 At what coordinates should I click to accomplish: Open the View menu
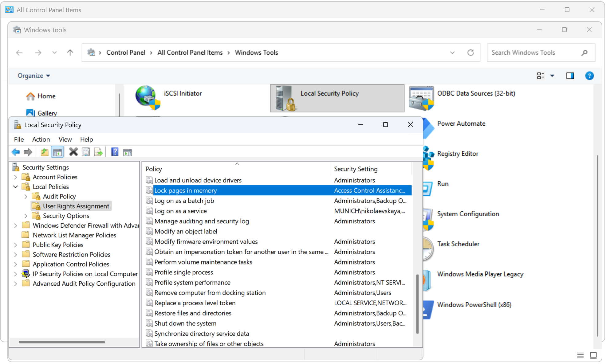click(x=65, y=139)
